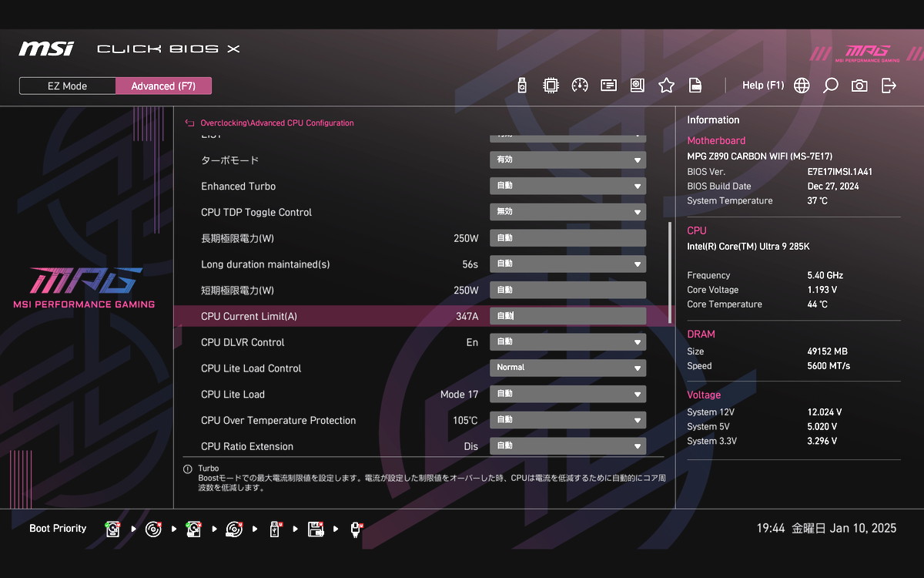Click the Motherboard heading in Information
The height and width of the screenshot is (578, 924).
[x=716, y=141]
